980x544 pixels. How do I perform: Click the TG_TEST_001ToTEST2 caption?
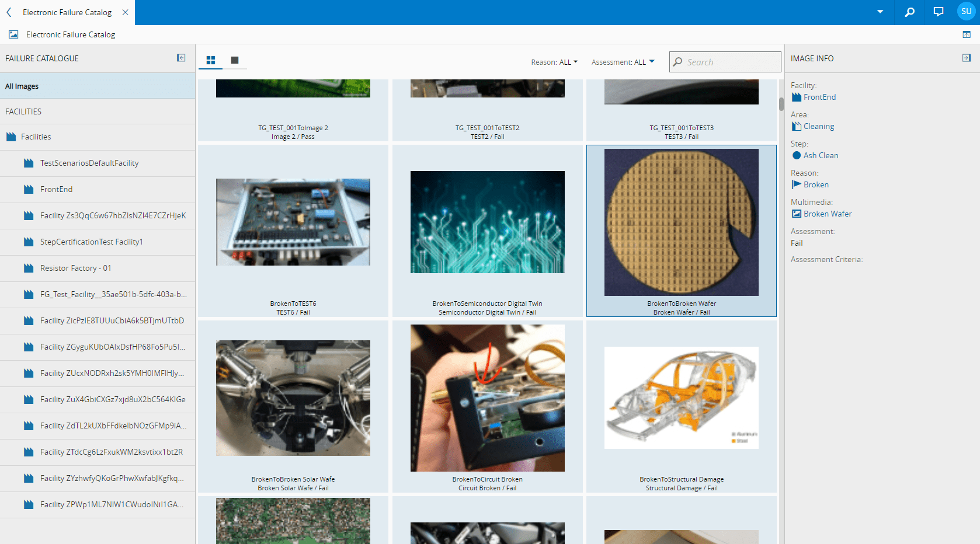tap(488, 128)
